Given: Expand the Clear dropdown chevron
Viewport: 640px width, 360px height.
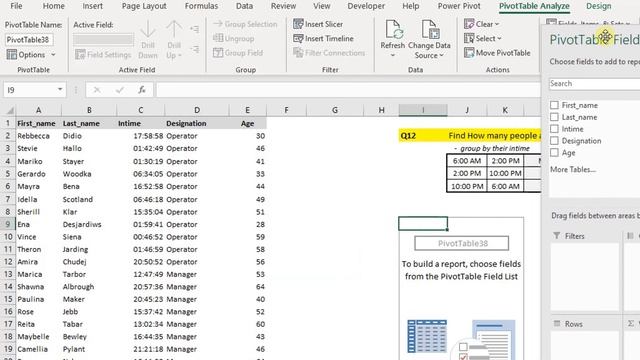Looking at the screenshot, I should (x=497, y=24).
